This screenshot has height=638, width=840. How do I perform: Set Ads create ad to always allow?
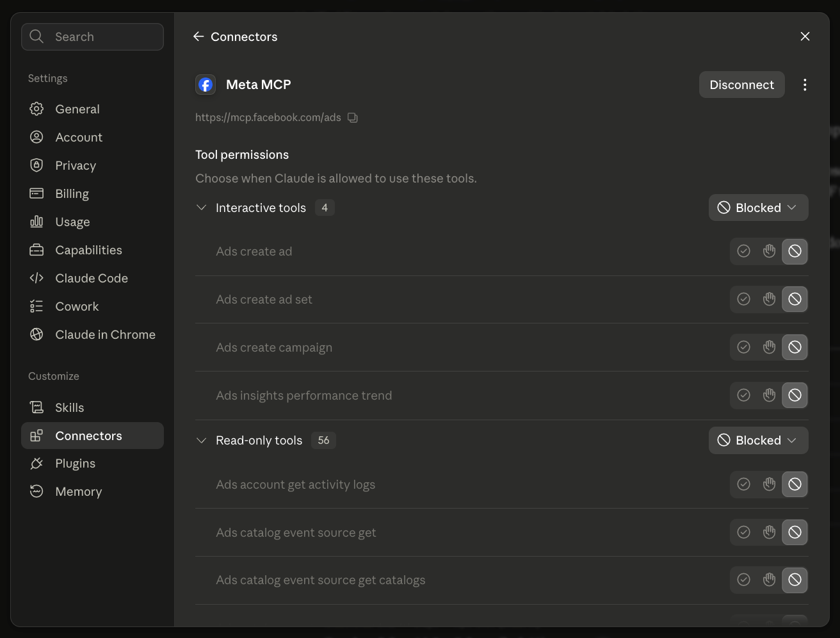click(x=743, y=251)
